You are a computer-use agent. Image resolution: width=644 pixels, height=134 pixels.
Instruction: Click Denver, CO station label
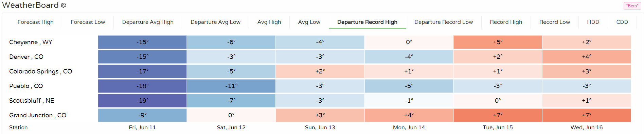(x=26, y=57)
